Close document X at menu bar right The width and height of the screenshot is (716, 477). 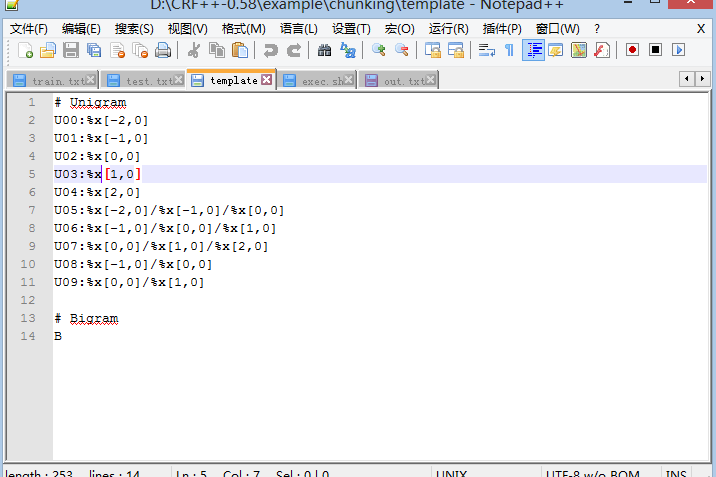(x=701, y=29)
